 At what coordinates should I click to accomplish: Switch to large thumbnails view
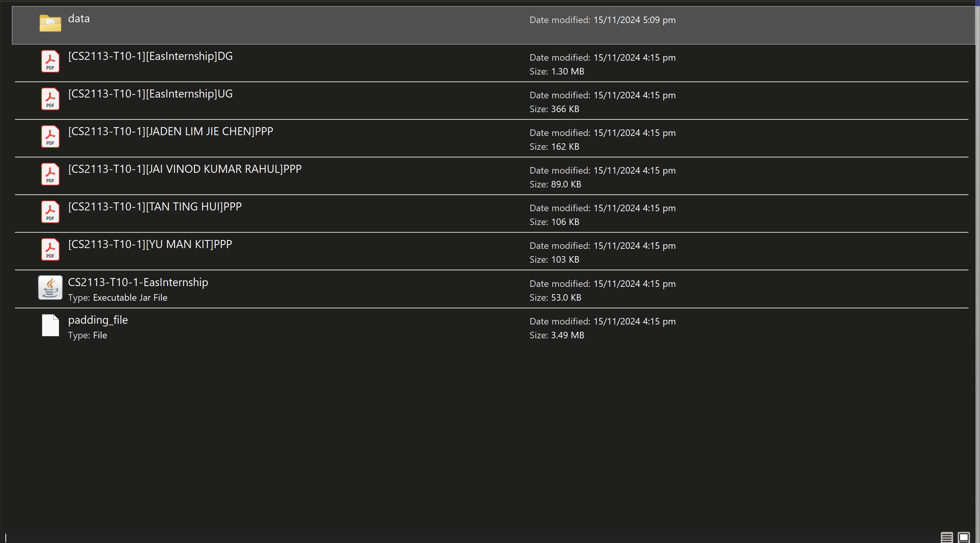click(963, 537)
